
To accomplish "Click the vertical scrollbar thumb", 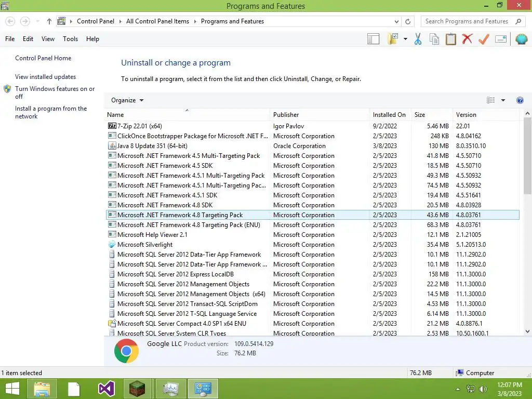I will tap(527, 156).
